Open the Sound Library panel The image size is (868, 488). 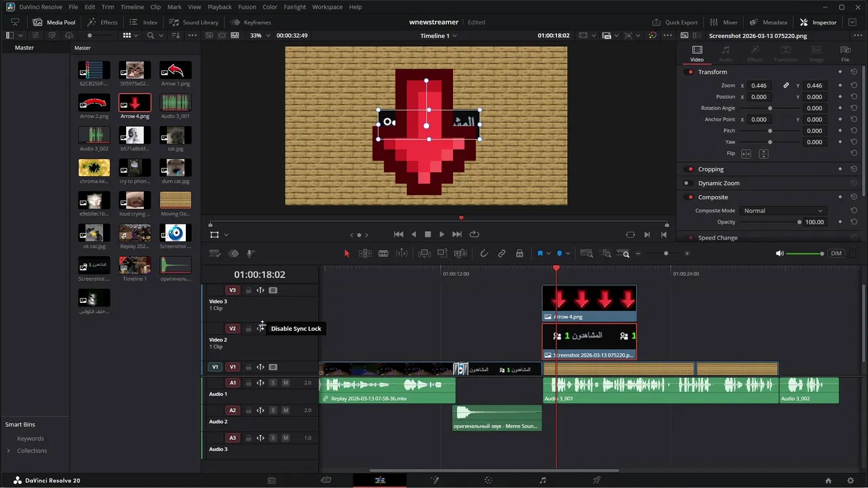194,22
